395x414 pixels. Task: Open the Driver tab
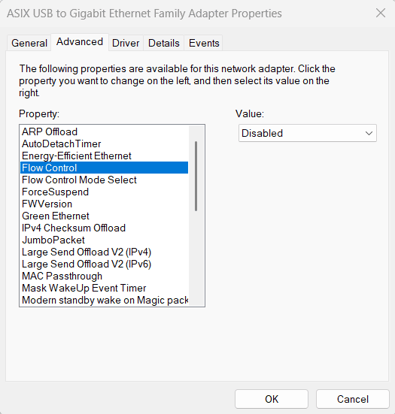pos(126,43)
